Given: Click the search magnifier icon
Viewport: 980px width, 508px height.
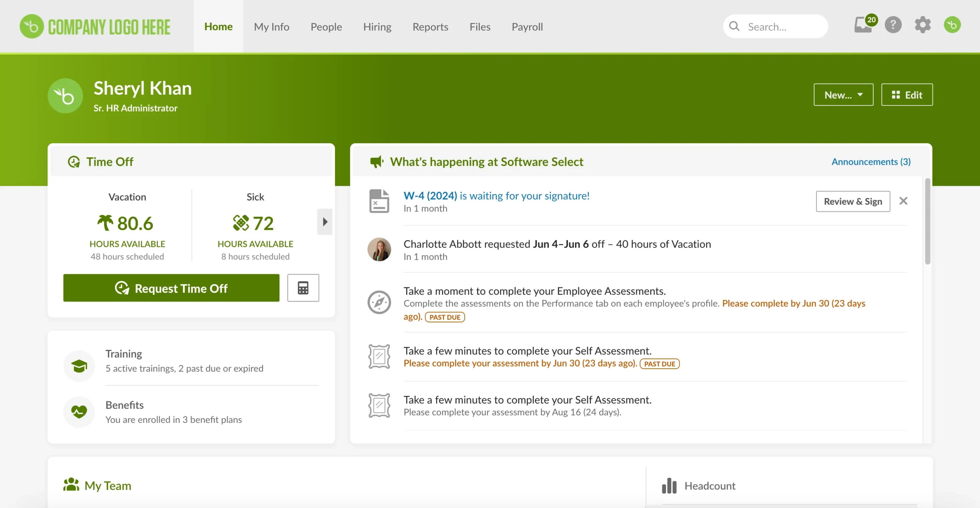Looking at the screenshot, I should click(734, 26).
